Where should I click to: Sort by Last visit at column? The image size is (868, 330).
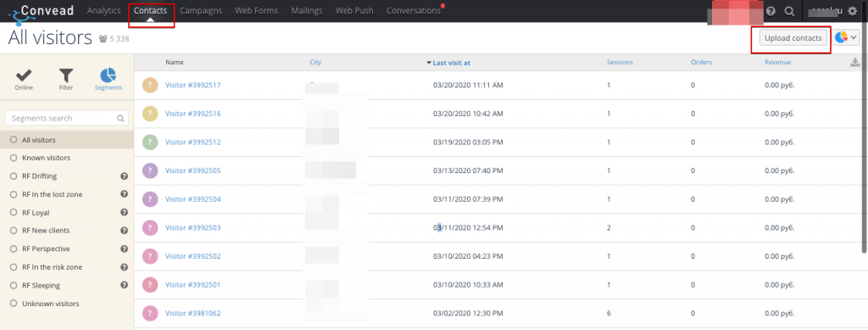(x=451, y=63)
